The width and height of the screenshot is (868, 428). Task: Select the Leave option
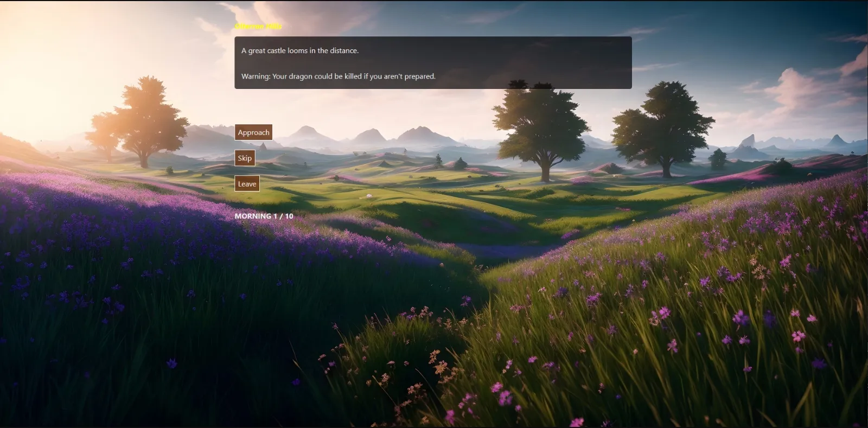pos(247,184)
